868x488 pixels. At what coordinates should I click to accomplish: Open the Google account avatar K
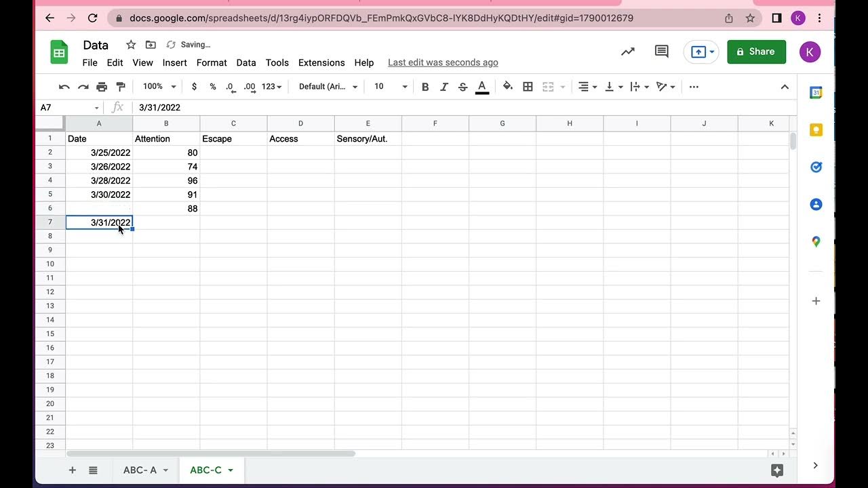810,52
